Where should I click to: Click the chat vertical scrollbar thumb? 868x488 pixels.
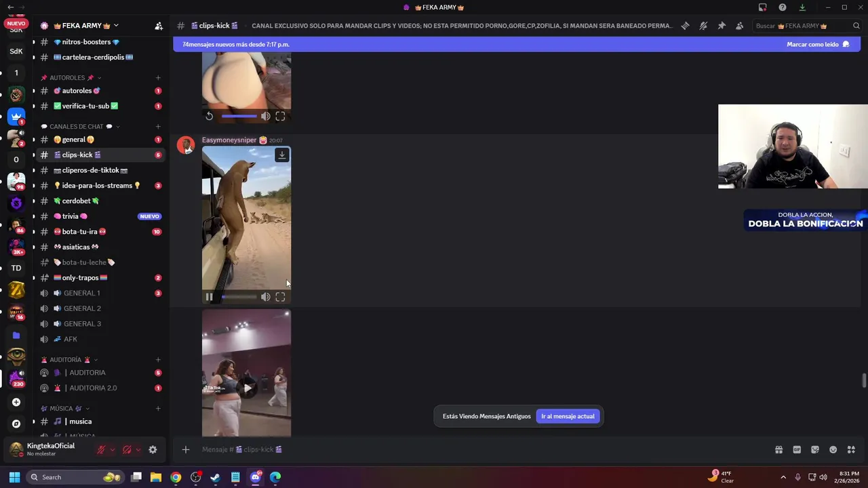[x=864, y=380]
